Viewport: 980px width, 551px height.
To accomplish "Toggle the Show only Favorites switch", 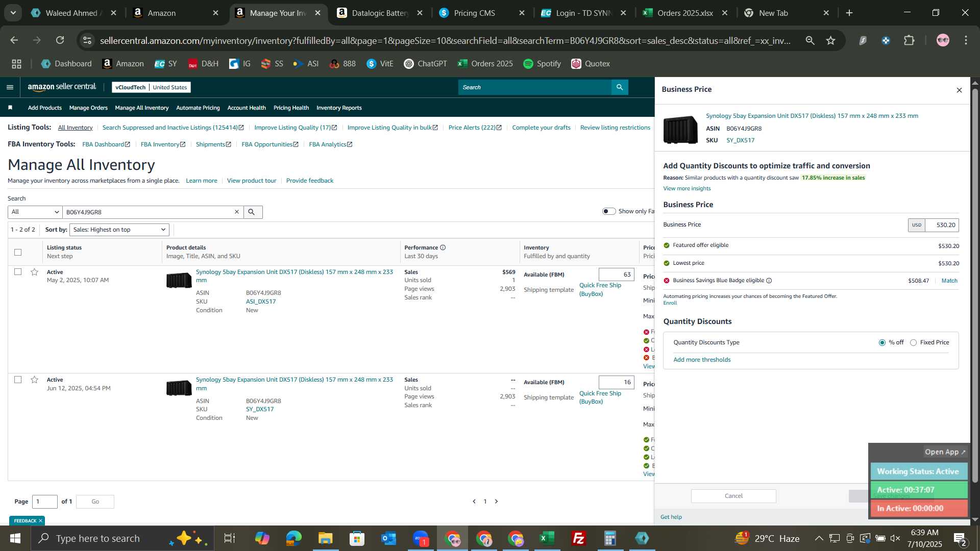I will click(609, 211).
